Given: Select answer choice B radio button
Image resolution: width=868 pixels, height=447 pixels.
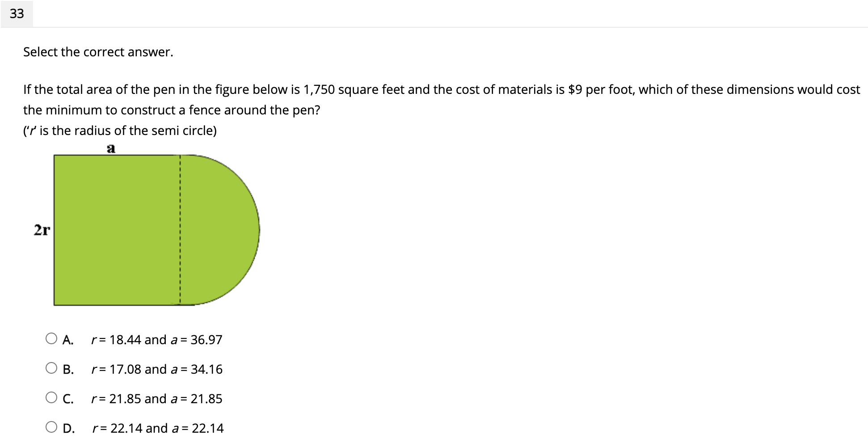Looking at the screenshot, I should [x=52, y=369].
